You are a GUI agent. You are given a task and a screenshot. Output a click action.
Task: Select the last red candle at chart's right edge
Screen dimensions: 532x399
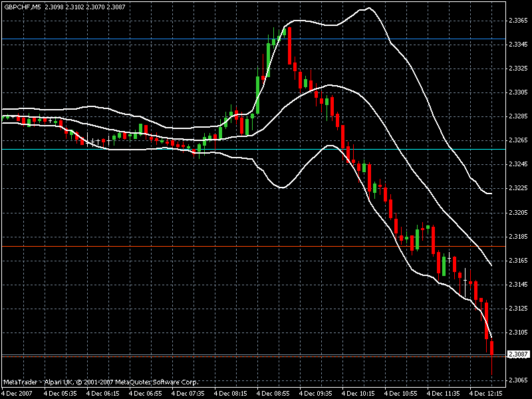(492, 347)
